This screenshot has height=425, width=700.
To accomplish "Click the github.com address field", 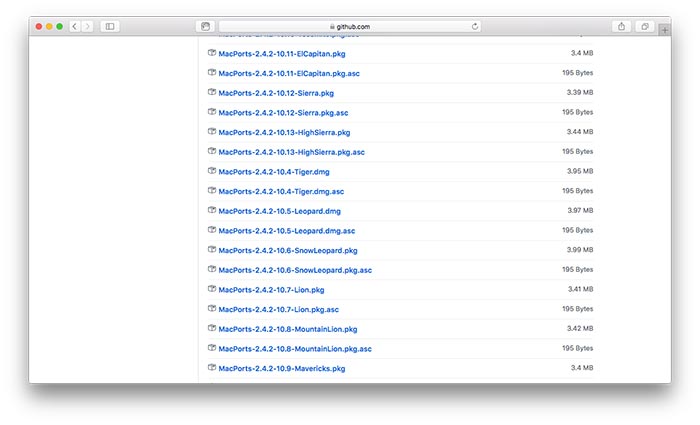I will tap(350, 27).
